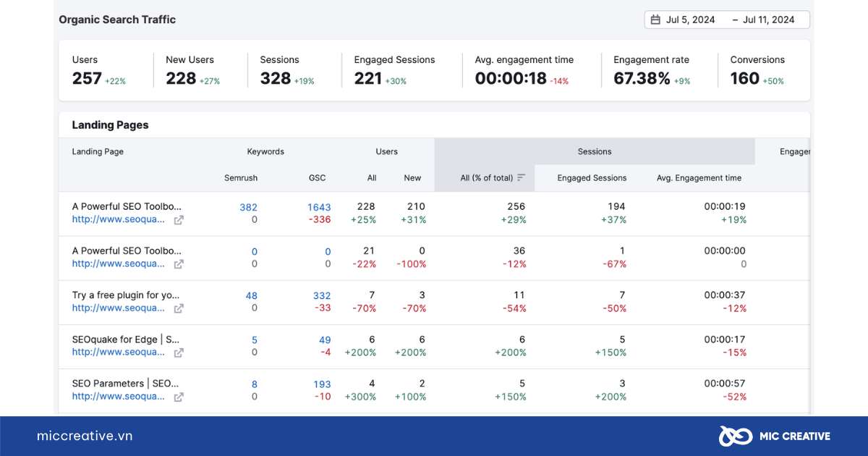Screen dimensions: 868x456
Task: Click the Organic Search Traffic heading
Action: coord(117,20)
